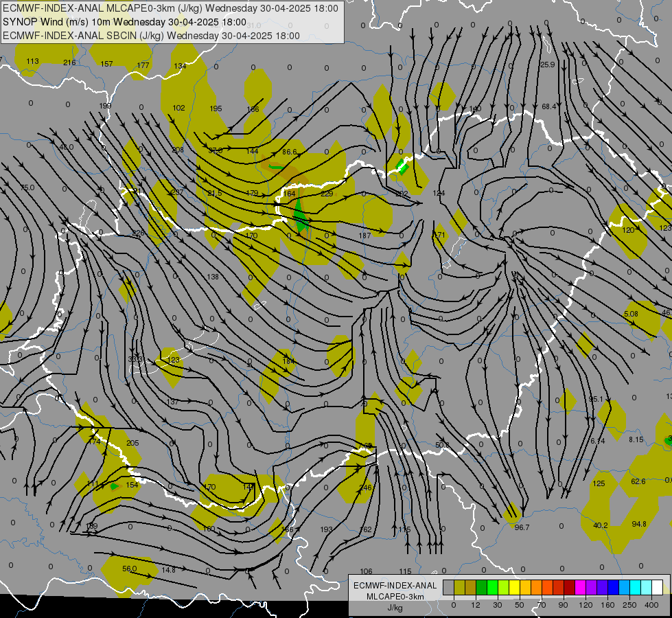Click the map value '62.6'
Viewport: 672px width, 618px height.
click(638, 481)
